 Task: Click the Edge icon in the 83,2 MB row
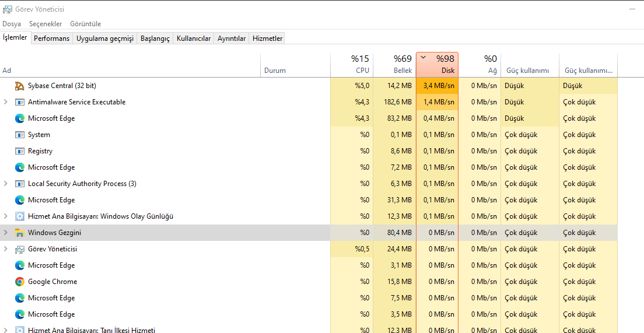(19, 118)
